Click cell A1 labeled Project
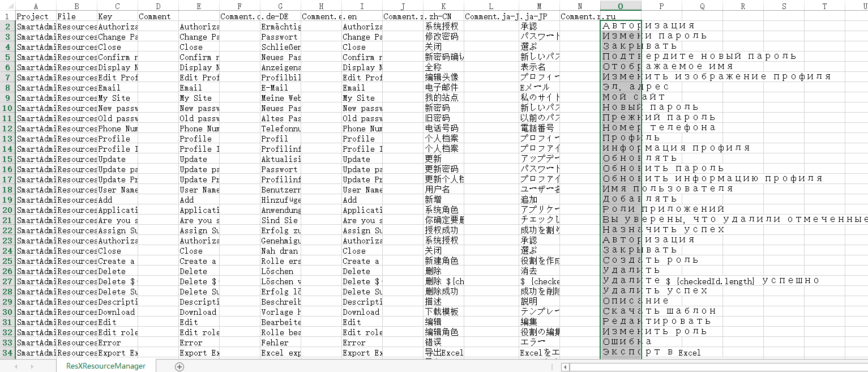The width and height of the screenshot is (868, 372). click(36, 16)
